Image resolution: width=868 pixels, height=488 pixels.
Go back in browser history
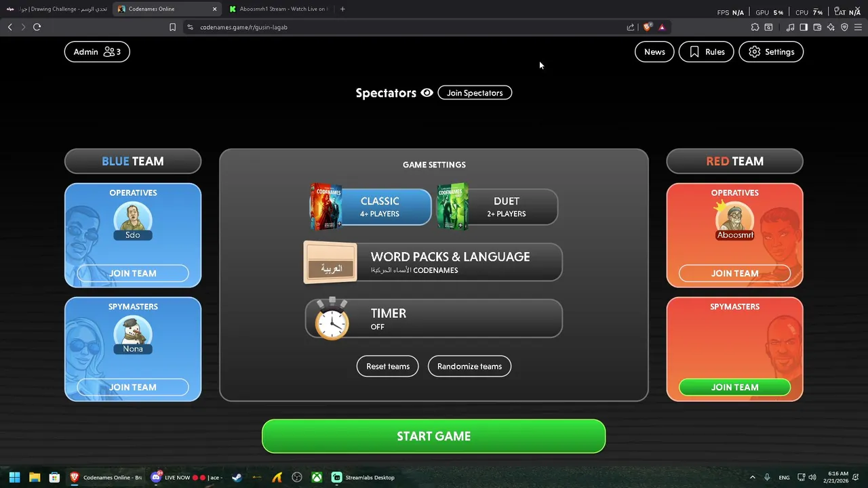tap(9, 27)
